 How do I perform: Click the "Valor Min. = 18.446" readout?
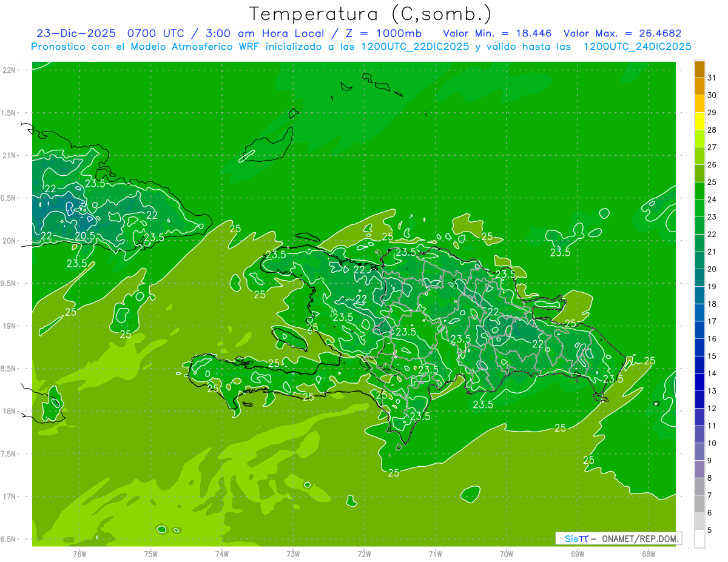pos(497,33)
